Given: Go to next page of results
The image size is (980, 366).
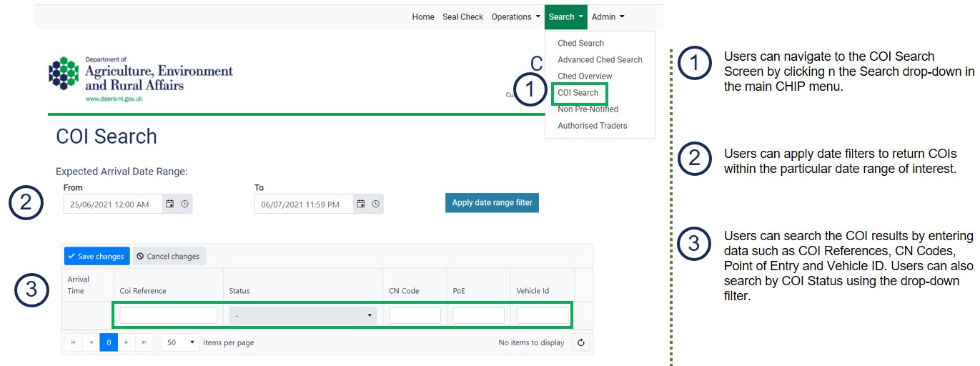Looking at the screenshot, I should pos(127,343).
